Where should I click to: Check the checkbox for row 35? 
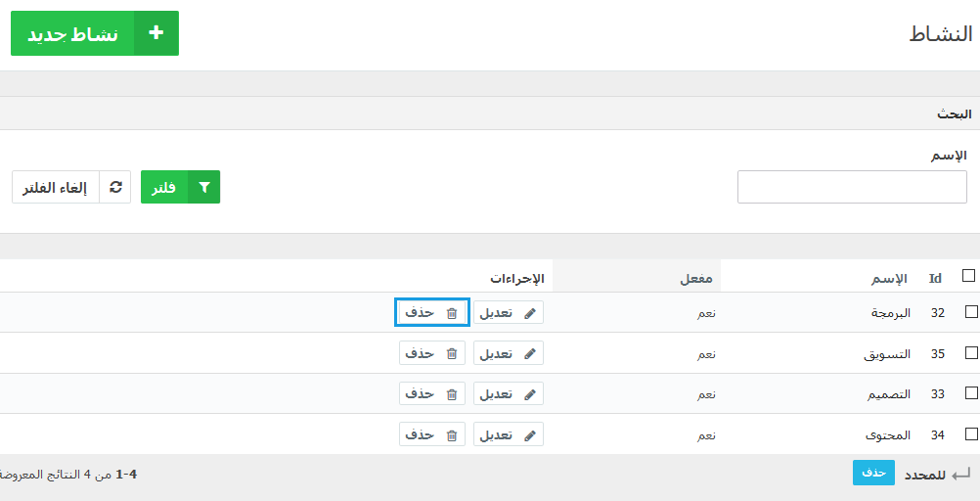971,353
